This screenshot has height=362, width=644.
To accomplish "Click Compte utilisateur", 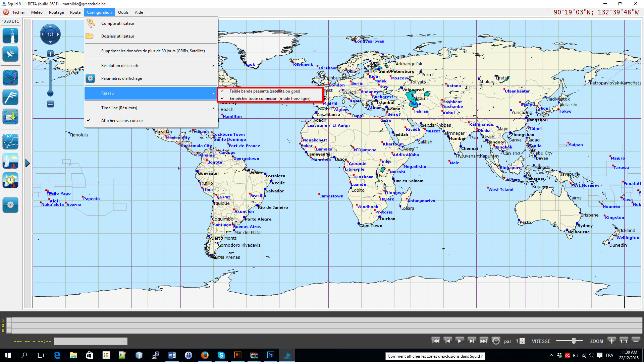I will click(x=117, y=23).
